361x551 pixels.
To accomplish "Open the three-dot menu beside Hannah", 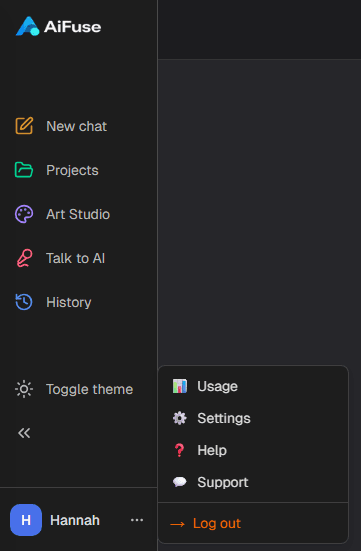I will click(137, 520).
